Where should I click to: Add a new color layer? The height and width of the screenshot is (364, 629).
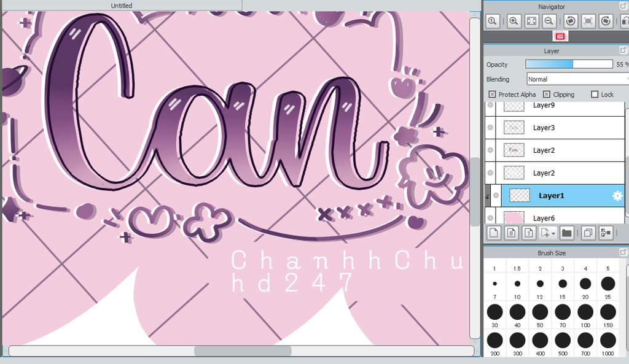(494, 233)
